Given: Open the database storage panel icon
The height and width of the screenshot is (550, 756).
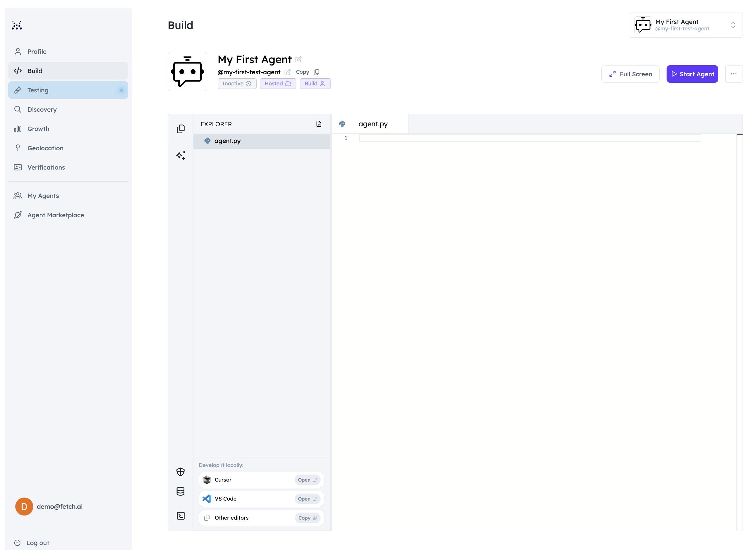Looking at the screenshot, I should click(x=181, y=491).
